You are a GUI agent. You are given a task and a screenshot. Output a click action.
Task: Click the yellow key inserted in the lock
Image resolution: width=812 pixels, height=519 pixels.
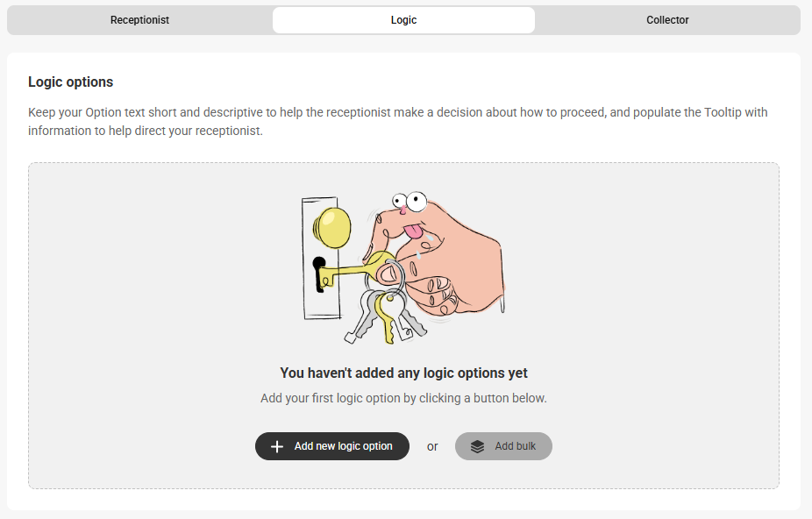[355, 269]
